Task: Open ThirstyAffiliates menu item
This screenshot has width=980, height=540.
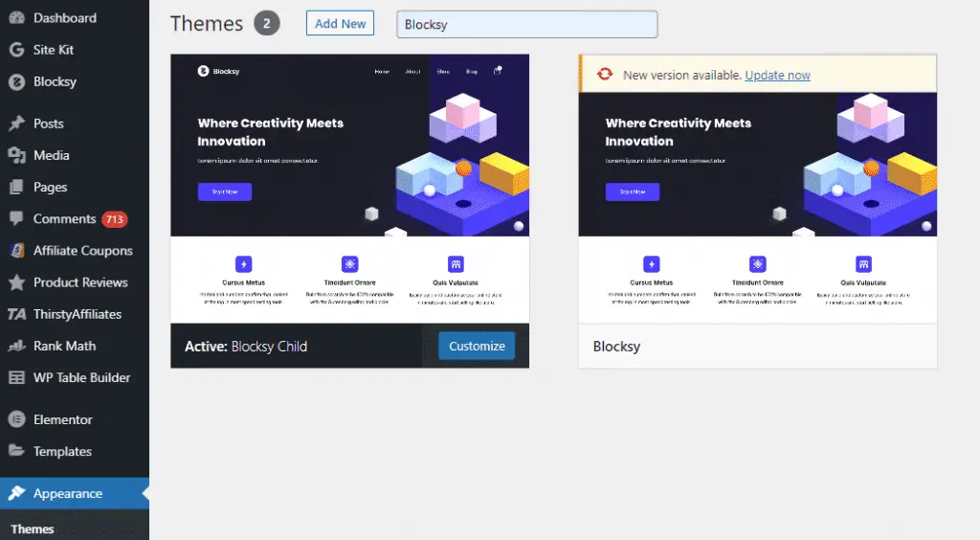Action: [x=75, y=314]
